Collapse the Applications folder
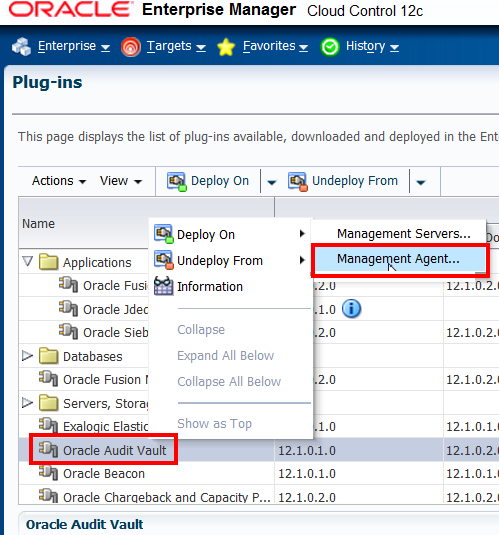499x535 pixels. (x=28, y=262)
